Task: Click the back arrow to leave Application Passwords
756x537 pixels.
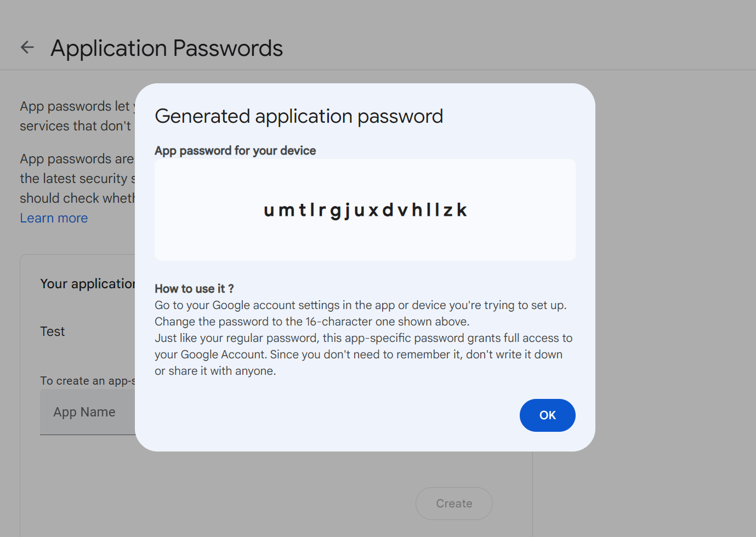Action: [x=26, y=47]
